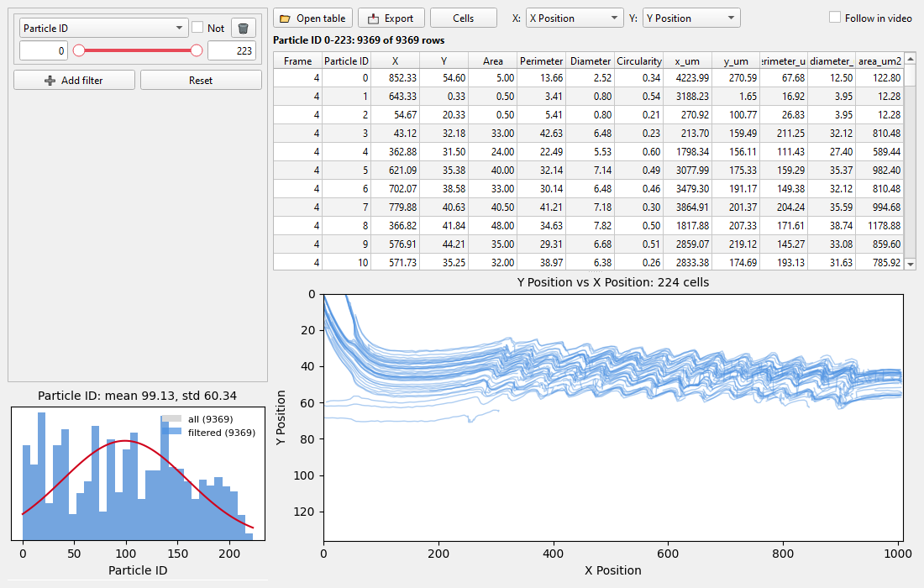The image size is (924, 588).
Task: Click the 'filtered (9369)' histogram legend entry
Action: pos(222,433)
